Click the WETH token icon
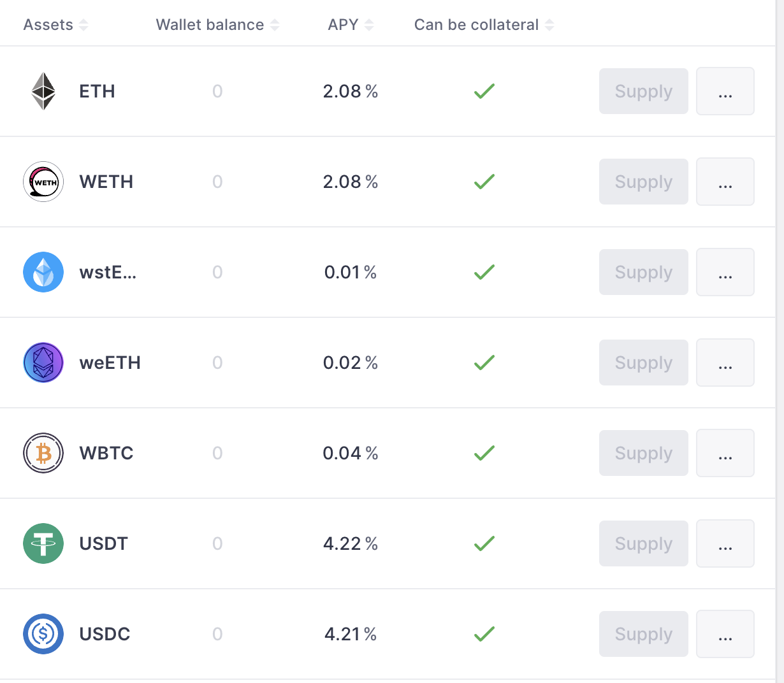784x683 pixels. click(x=43, y=182)
